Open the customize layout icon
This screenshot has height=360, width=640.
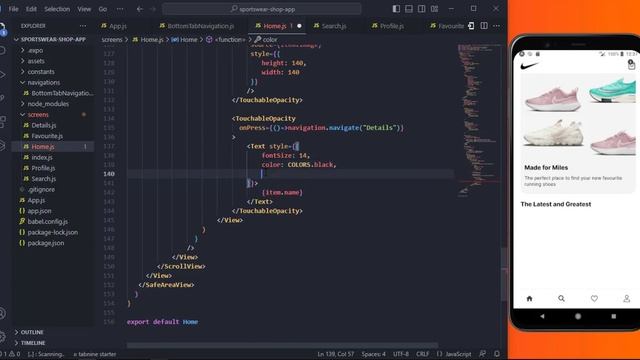434,9
